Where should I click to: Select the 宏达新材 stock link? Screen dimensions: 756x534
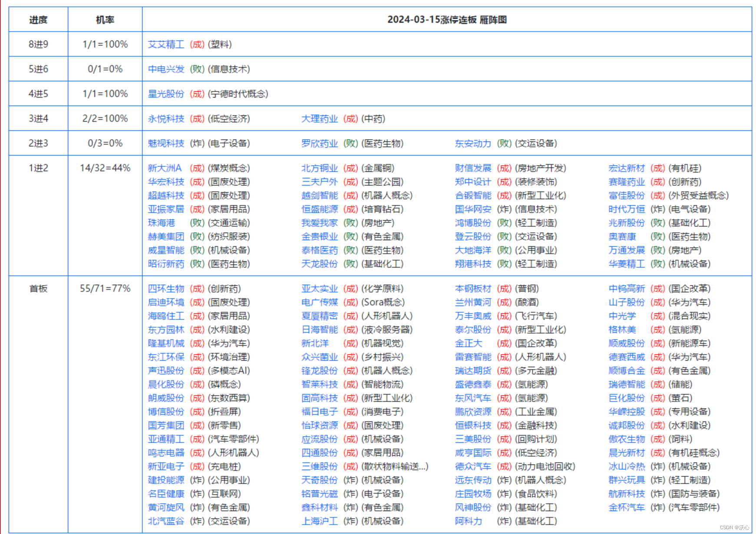click(x=627, y=168)
